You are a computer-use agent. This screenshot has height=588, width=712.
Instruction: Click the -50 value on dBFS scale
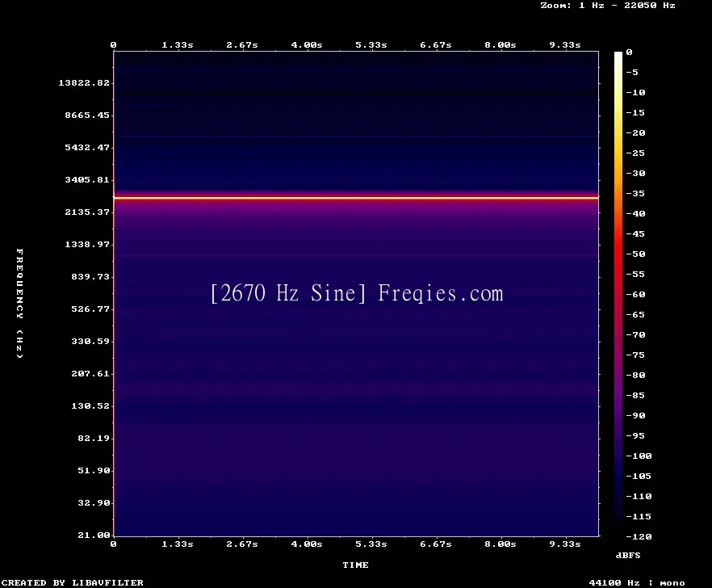pyautogui.click(x=635, y=254)
